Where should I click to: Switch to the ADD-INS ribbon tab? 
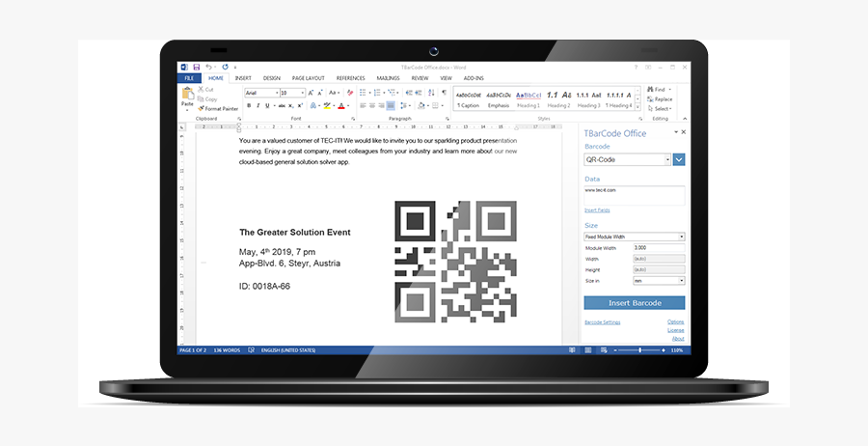[474, 78]
